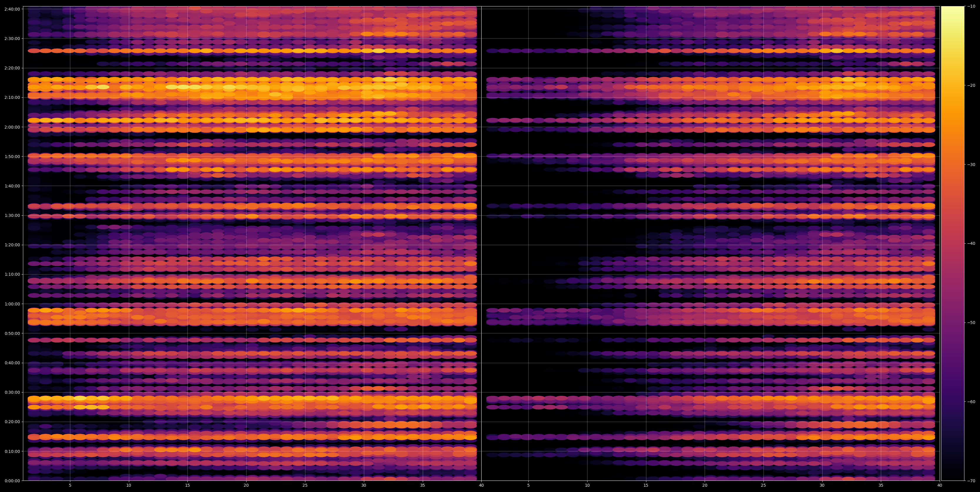Select x-axis label 30 under right heatmap
Viewport: 980px width, 492px height.
click(822, 486)
